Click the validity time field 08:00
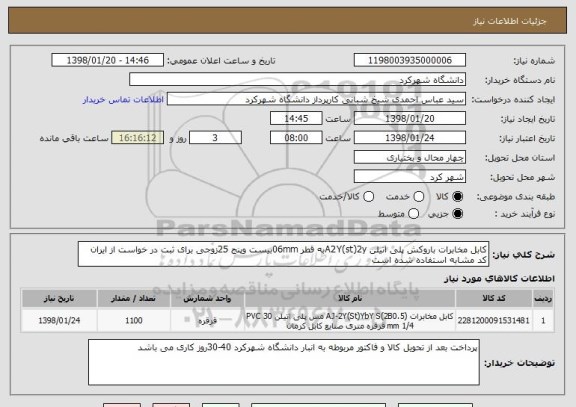Screen dimensions: 576x407 pyautogui.click(x=296, y=138)
